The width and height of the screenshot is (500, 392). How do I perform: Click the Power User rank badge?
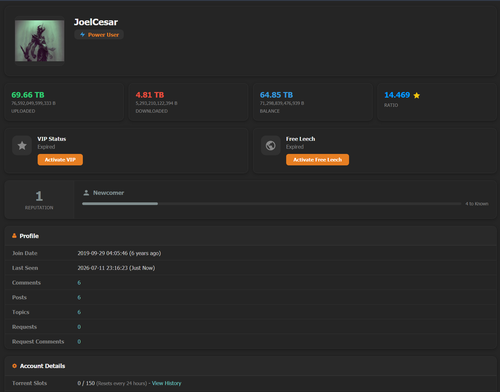point(99,34)
